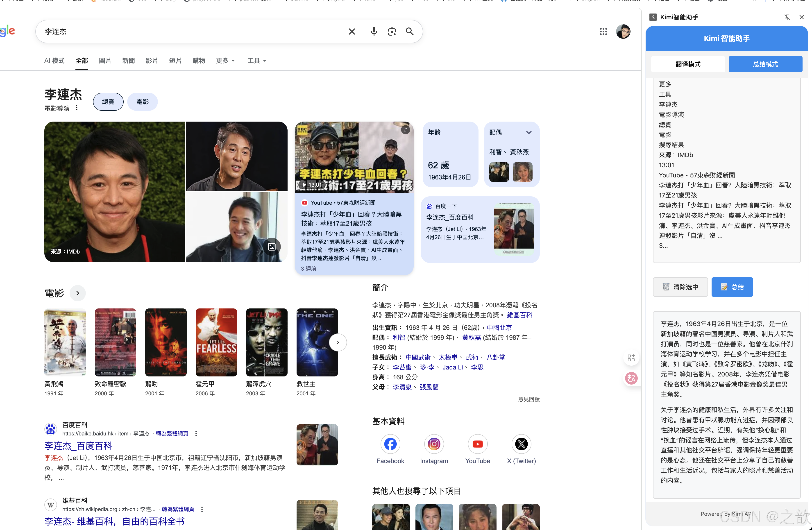The height and width of the screenshot is (530, 812).
Task: Clear the search box with X icon
Action: 352,32
